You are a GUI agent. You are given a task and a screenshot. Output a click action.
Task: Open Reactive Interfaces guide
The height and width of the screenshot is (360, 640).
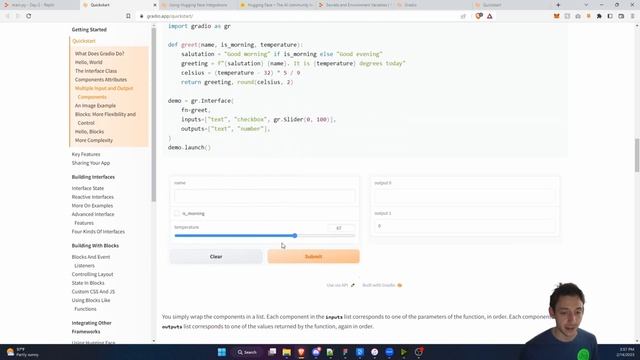[x=93, y=197]
